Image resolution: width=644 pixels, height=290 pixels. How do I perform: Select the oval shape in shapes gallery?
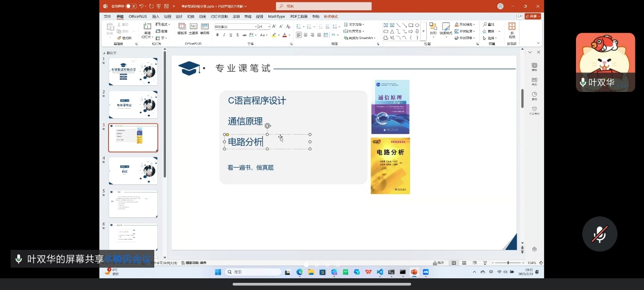click(417, 25)
